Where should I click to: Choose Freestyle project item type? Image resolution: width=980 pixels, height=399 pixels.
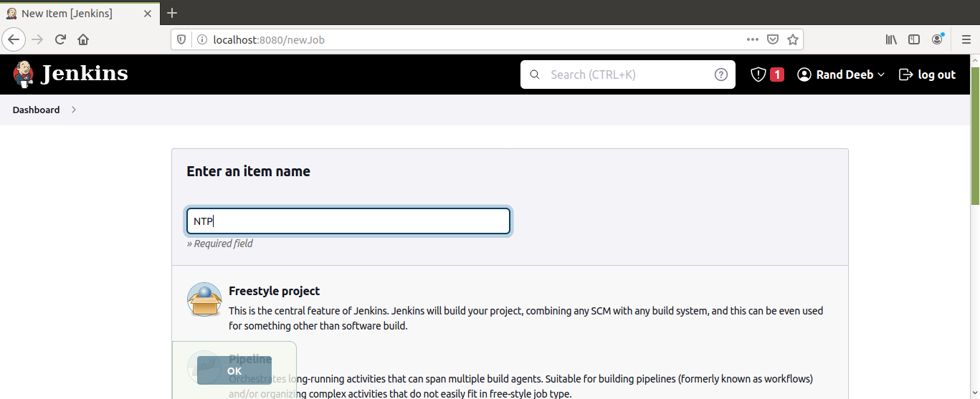[274, 291]
